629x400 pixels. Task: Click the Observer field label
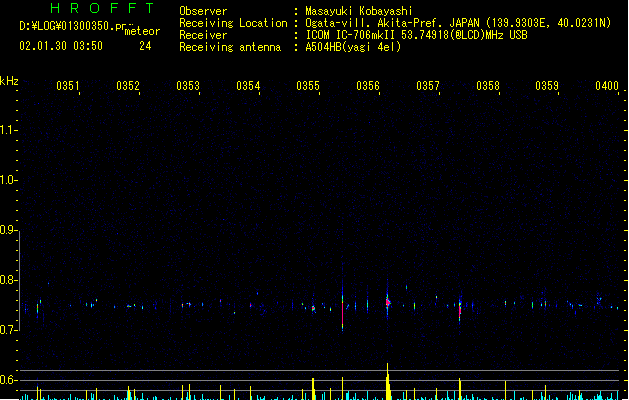(203, 11)
